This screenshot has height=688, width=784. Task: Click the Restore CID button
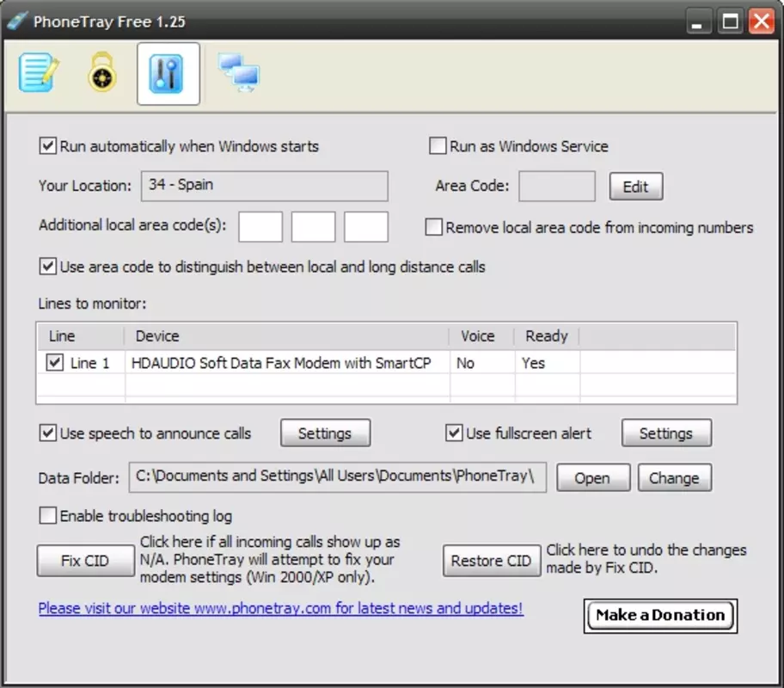click(x=492, y=561)
